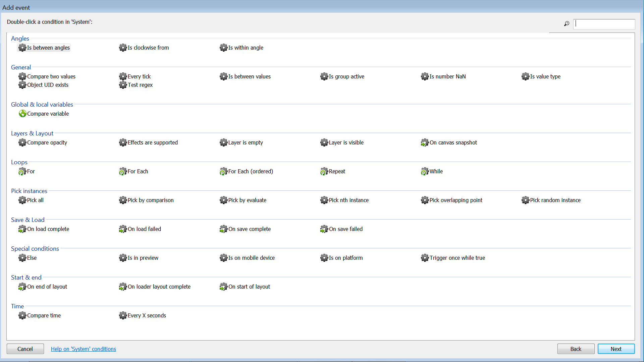
Task: Click the 'Layers & Layout' heading
Action: point(32,133)
